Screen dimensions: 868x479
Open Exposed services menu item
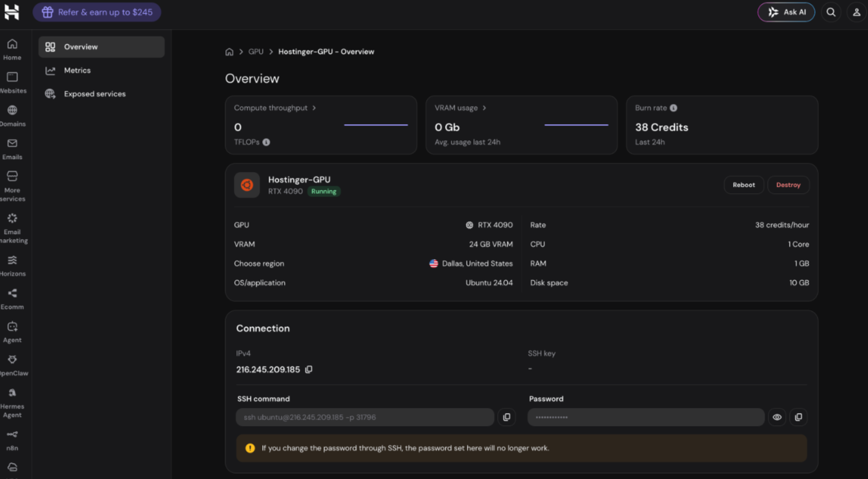pos(101,94)
